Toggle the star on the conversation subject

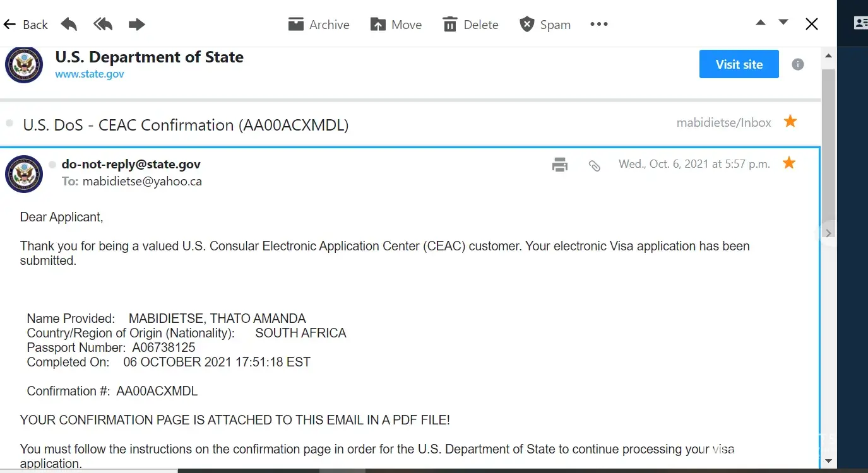coord(790,122)
